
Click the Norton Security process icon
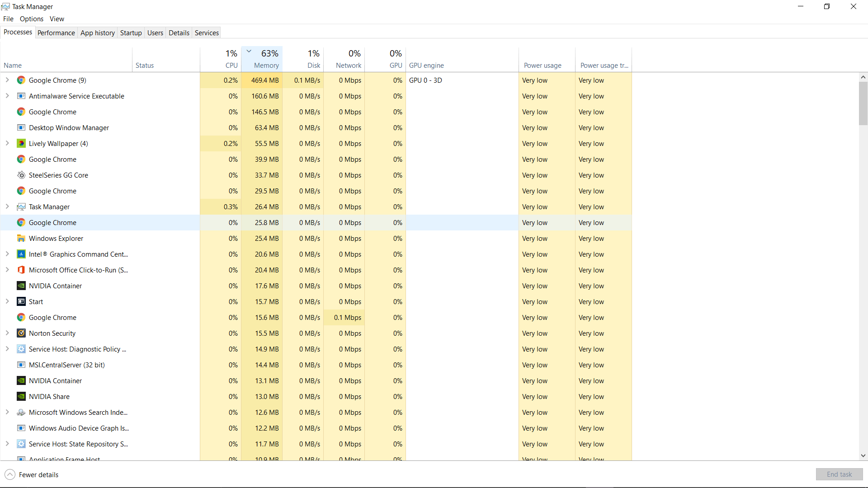point(21,333)
